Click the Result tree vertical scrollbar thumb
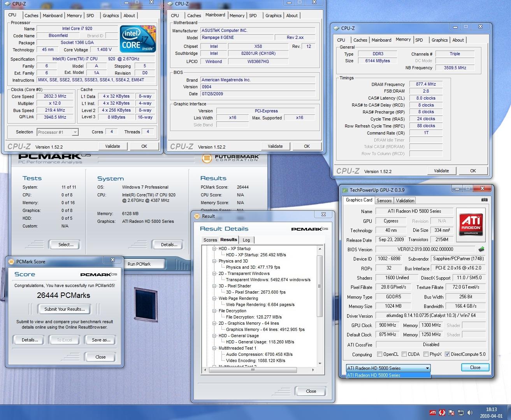 pyautogui.click(x=320, y=286)
